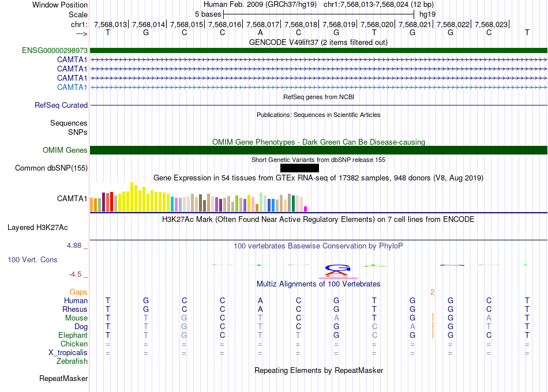Click the RefSeq genes from NCBI title
Image resolution: width=548 pixels, height=392 pixels.
pyautogui.click(x=319, y=97)
